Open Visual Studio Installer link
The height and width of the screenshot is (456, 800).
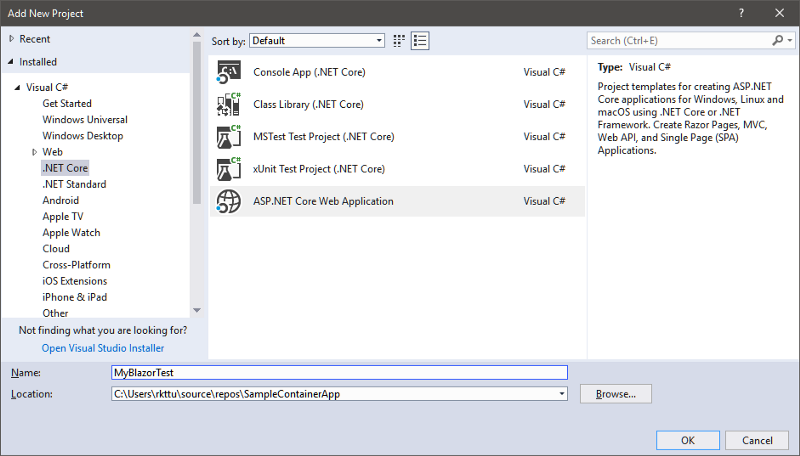click(103, 348)
